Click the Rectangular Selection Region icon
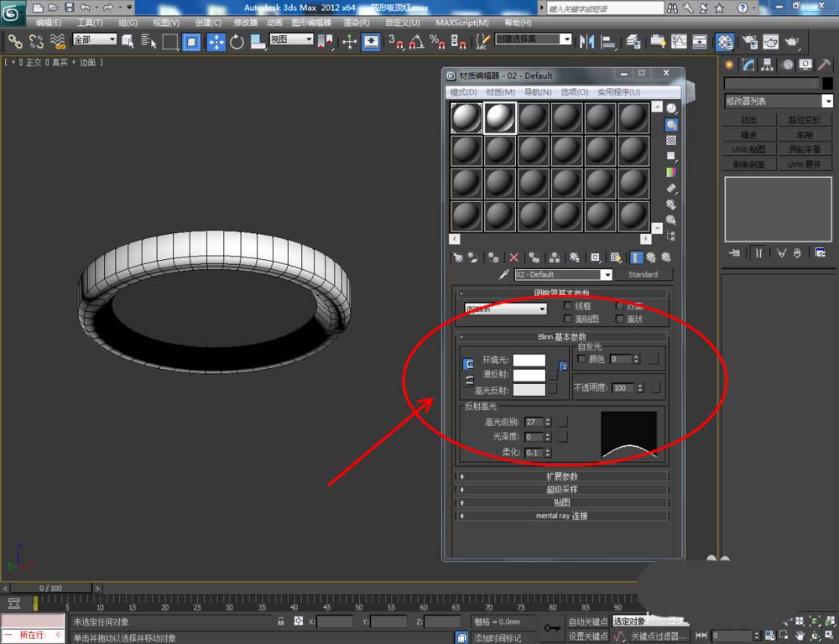 coord(170,42)
